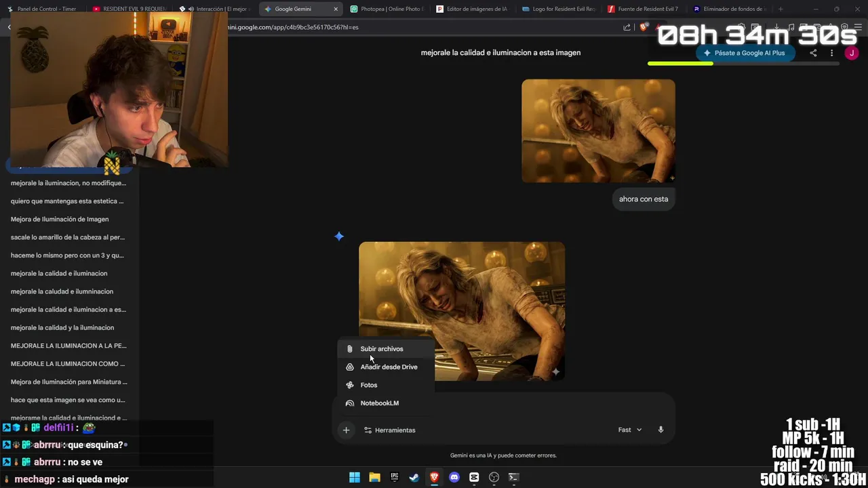Open chat 'Mejora de Iluminación de Imagen'
The height and width of the screenshot is (488, 868).
pyautogui.click(x=60, y=219)
